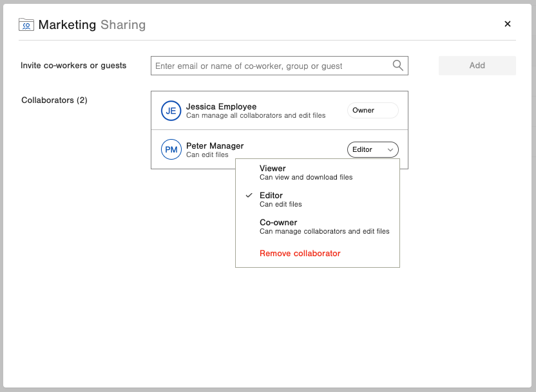Screen dimensions: 536x392
Task: Click the Owner badge next to Jessica Employee
Action: click(372, 110)
